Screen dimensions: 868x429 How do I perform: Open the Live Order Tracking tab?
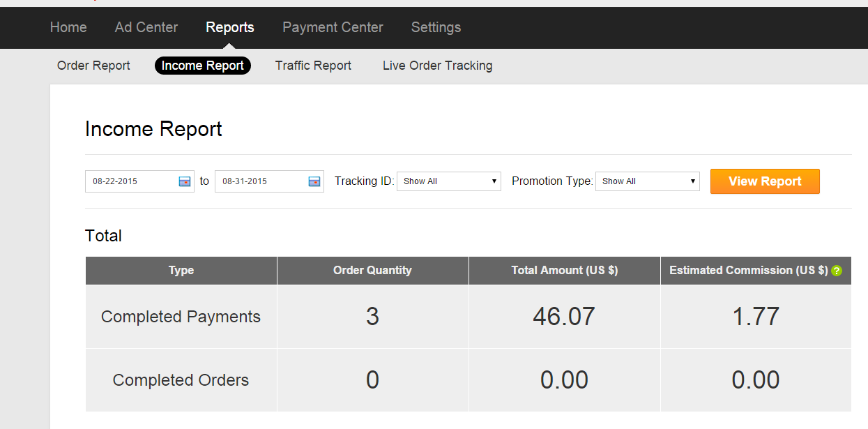(438, 66)
